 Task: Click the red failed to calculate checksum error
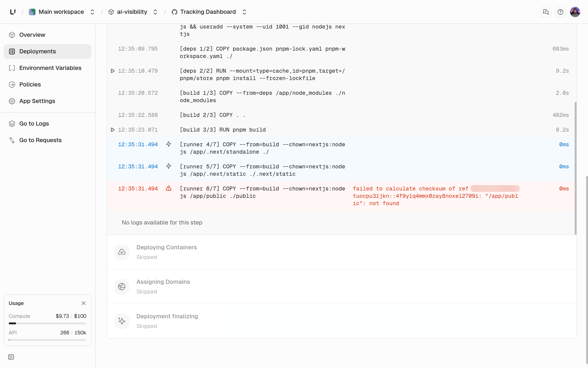[436, 196]
